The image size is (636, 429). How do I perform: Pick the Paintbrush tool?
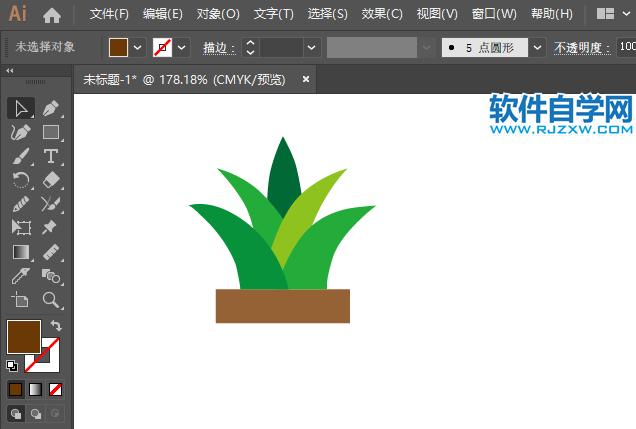tap(21, 156)
